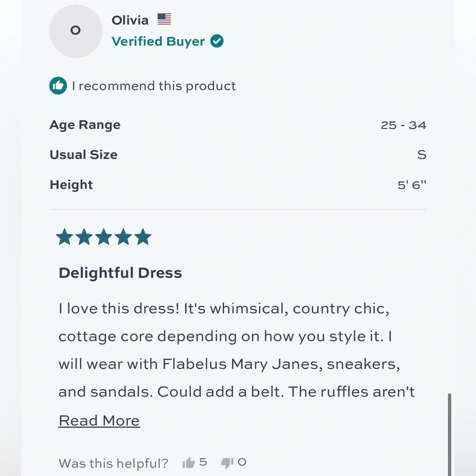Click the Height value 5' 6''

[412, 185]
